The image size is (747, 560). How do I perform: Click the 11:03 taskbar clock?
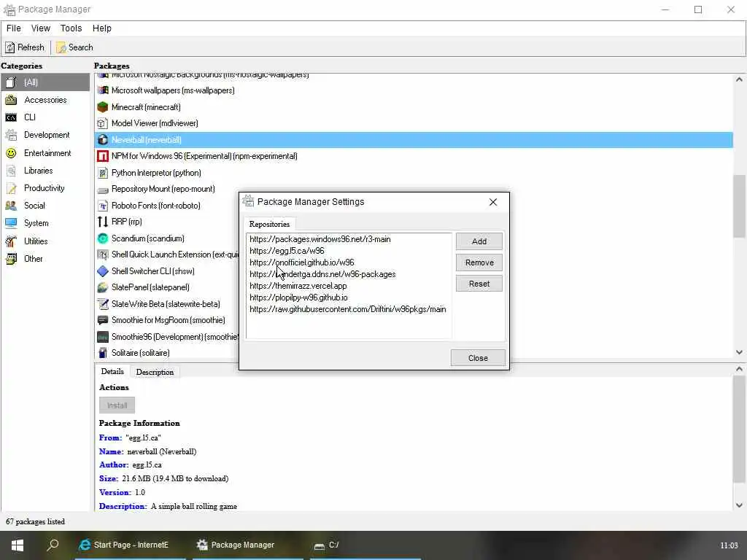[729, 545]
